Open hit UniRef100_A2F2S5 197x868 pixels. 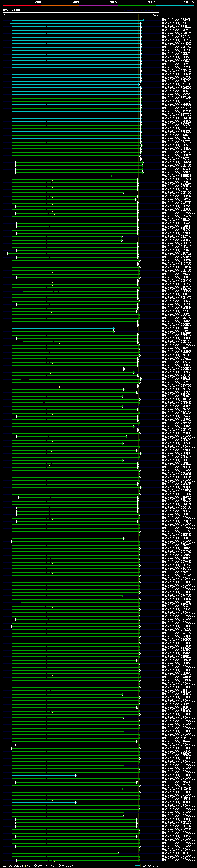[x=177, y=822]
